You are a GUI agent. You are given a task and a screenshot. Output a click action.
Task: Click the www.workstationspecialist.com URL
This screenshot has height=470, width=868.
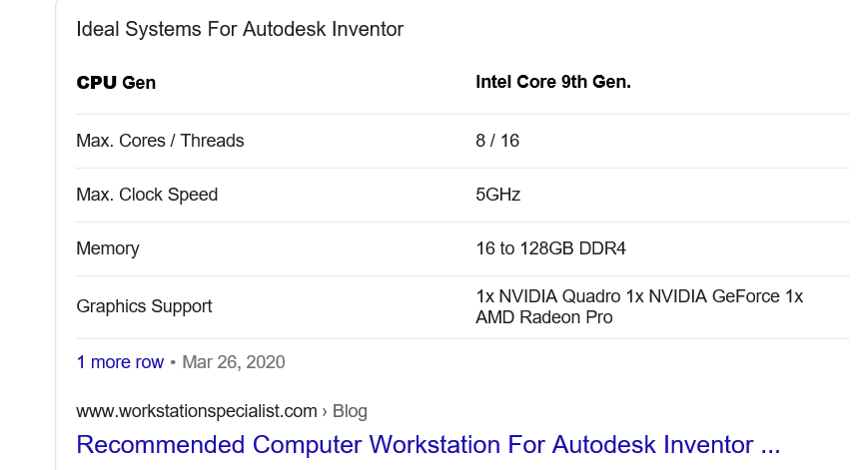tap(196, 410)
